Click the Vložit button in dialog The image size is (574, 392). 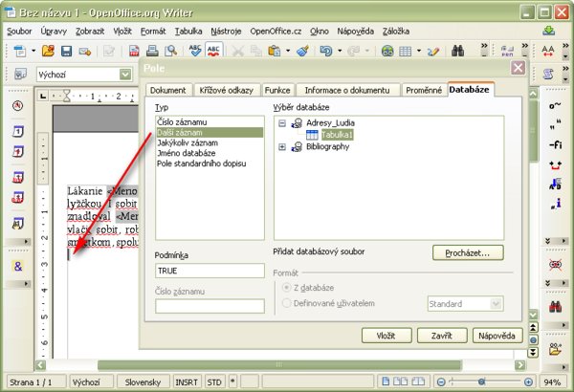click(x=386, y=336)
